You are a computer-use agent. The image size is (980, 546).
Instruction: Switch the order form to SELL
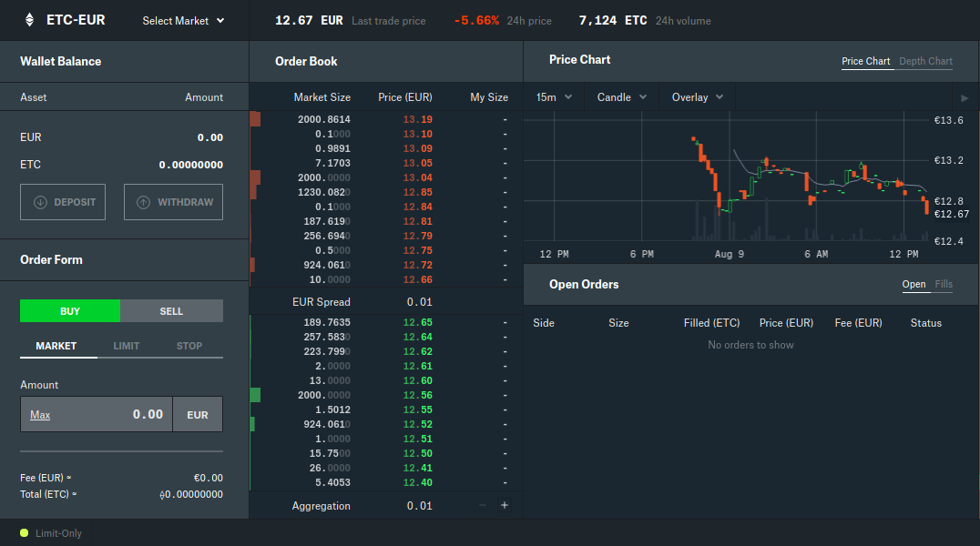pos(171,310)
